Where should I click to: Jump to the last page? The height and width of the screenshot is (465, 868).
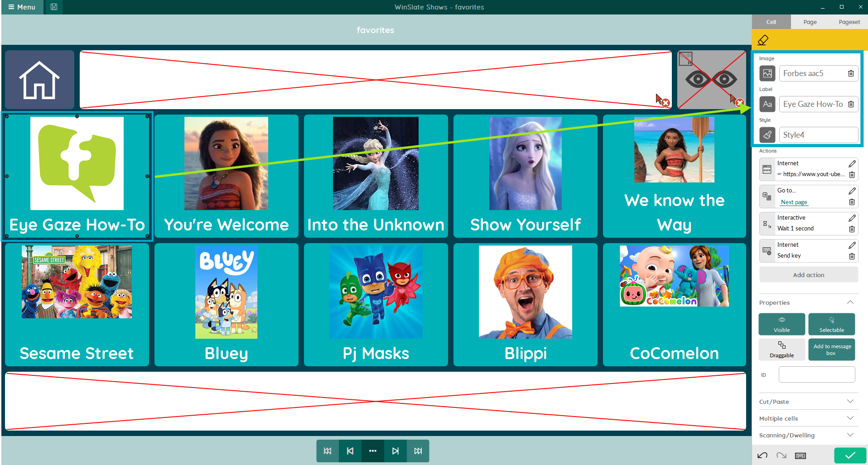click(x=418, y=451)
